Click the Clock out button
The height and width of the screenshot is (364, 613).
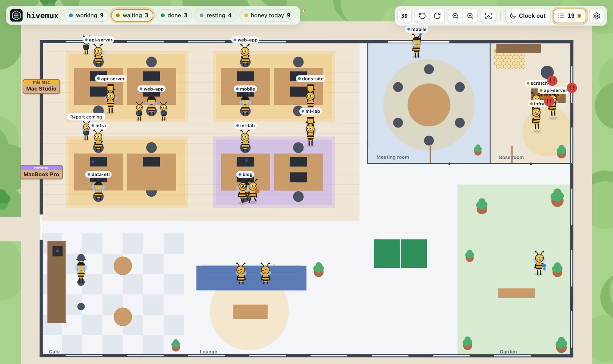[x=528, y=16]
